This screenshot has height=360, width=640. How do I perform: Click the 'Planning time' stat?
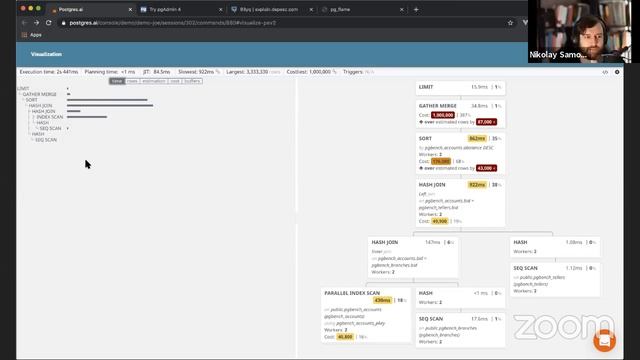[109, 72]
